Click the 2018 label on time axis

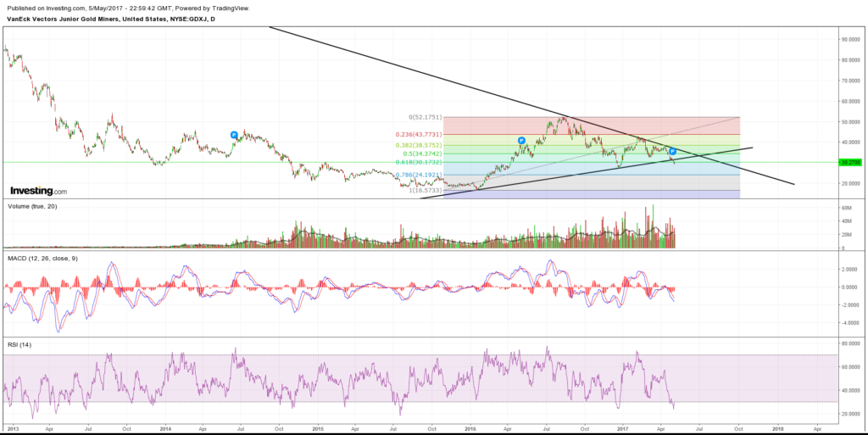[777, 428]
